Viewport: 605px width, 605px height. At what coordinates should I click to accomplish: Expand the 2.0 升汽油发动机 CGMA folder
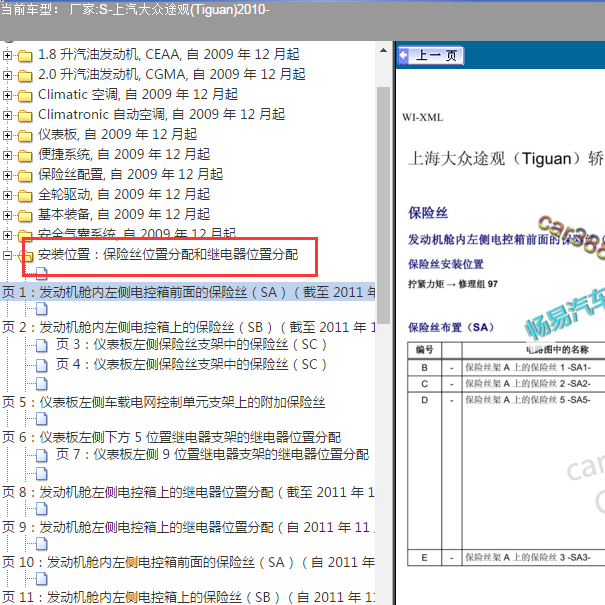7,75
